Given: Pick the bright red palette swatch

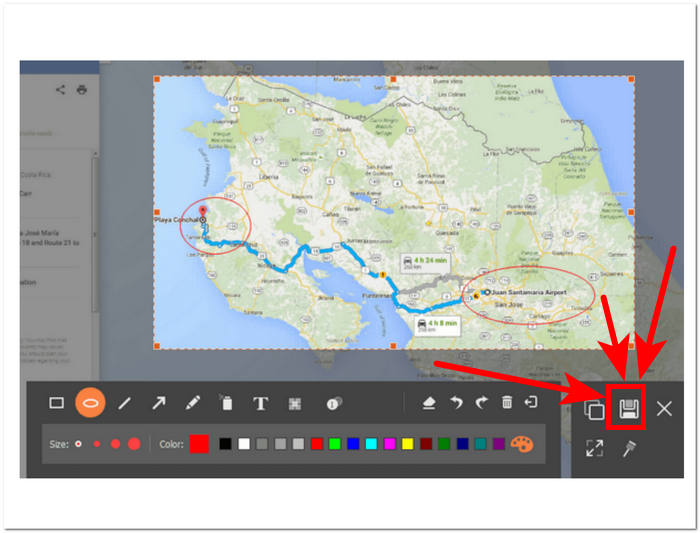Looking at the screenshot, I should pyautogui.click(x=317, y=444).
